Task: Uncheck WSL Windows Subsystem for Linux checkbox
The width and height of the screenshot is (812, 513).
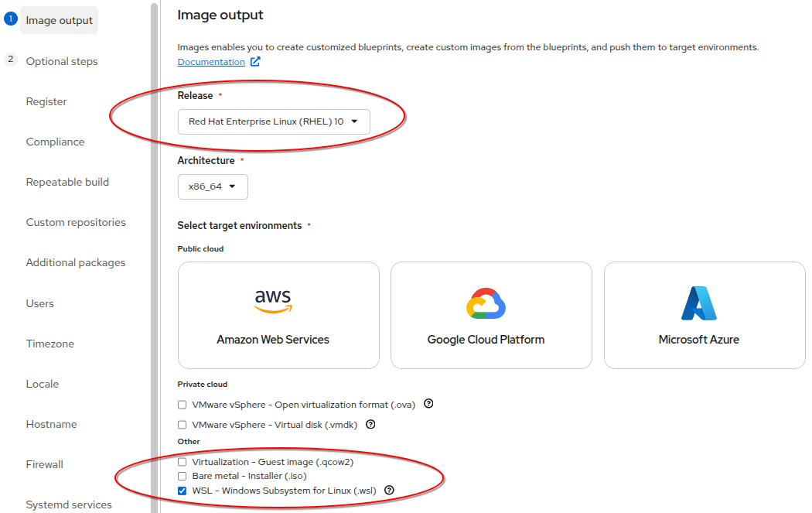Action: (183, 491)
